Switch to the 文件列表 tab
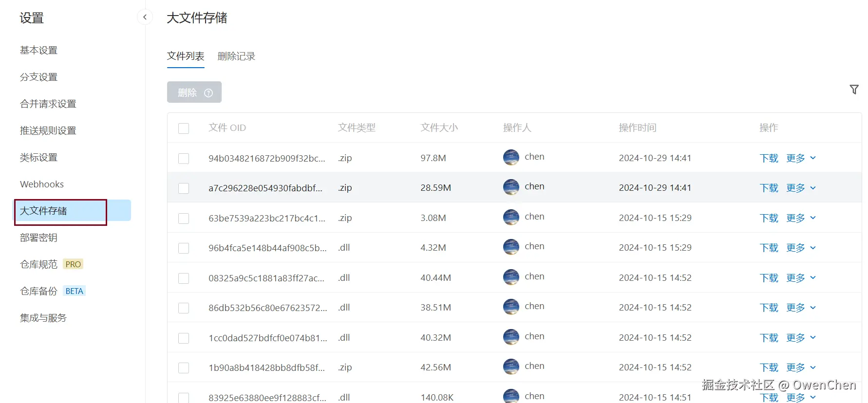 (x=186, y=56)
